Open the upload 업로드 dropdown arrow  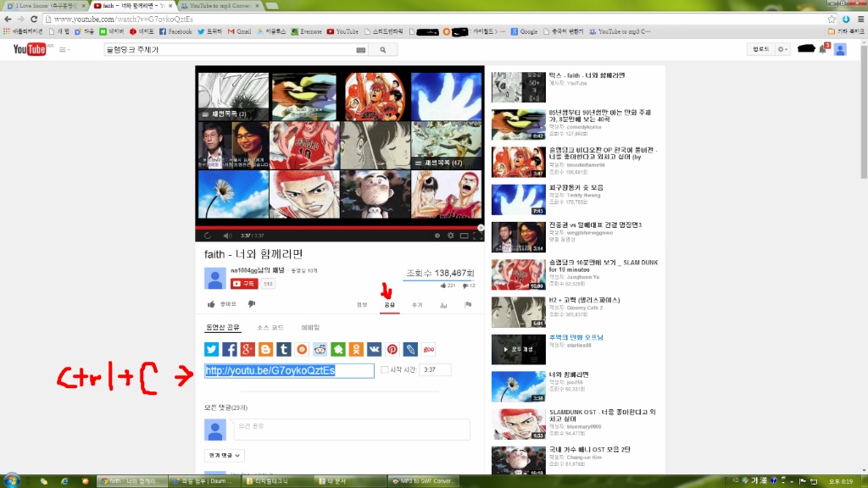click(787, 49)
